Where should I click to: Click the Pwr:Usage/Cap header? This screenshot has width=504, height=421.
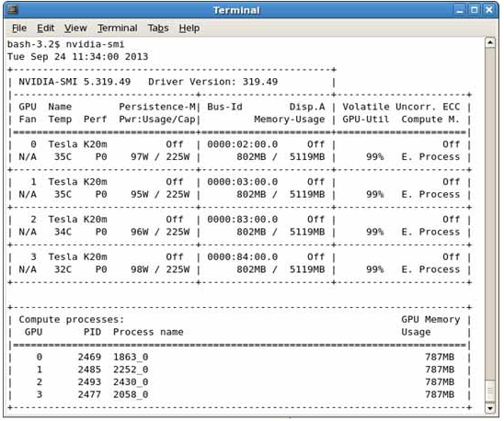tap(157, 119)
